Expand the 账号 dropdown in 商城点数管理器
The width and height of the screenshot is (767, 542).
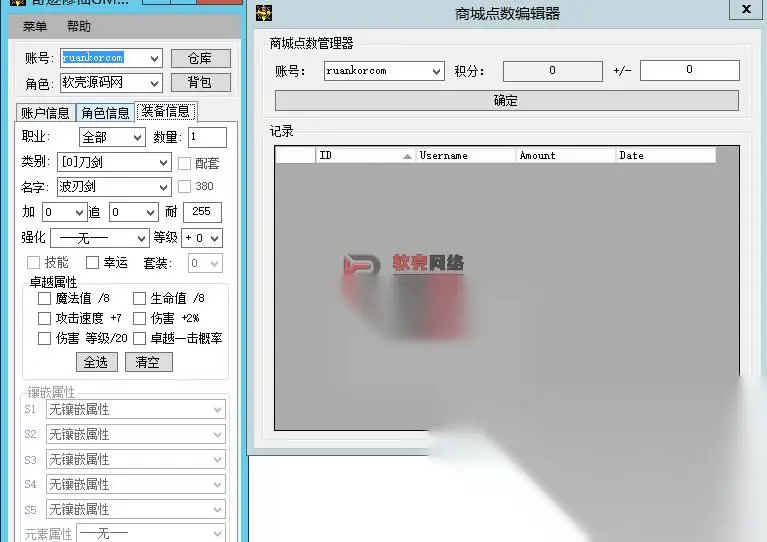click(x=437, y=71)
